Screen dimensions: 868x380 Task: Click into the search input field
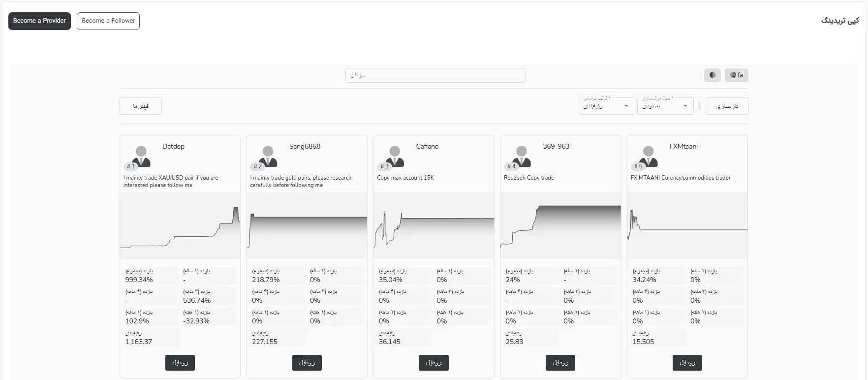[435, 75]
